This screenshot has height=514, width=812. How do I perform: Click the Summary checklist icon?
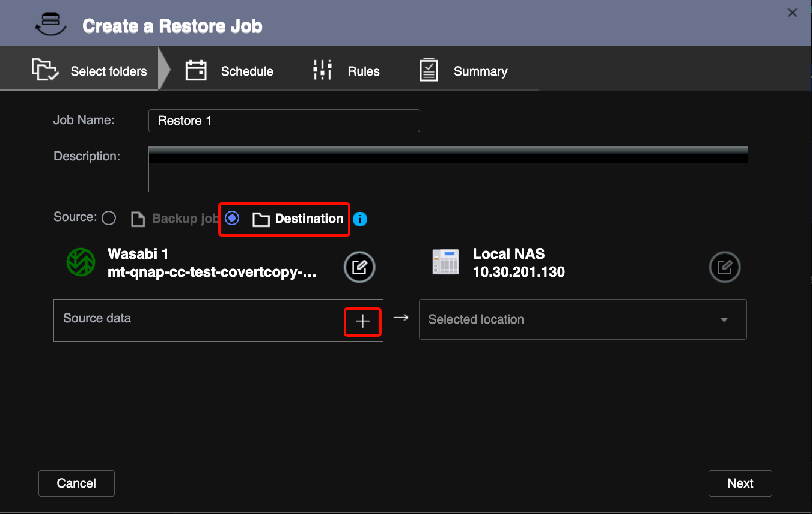pyautogui.click(x=429, y=70)
